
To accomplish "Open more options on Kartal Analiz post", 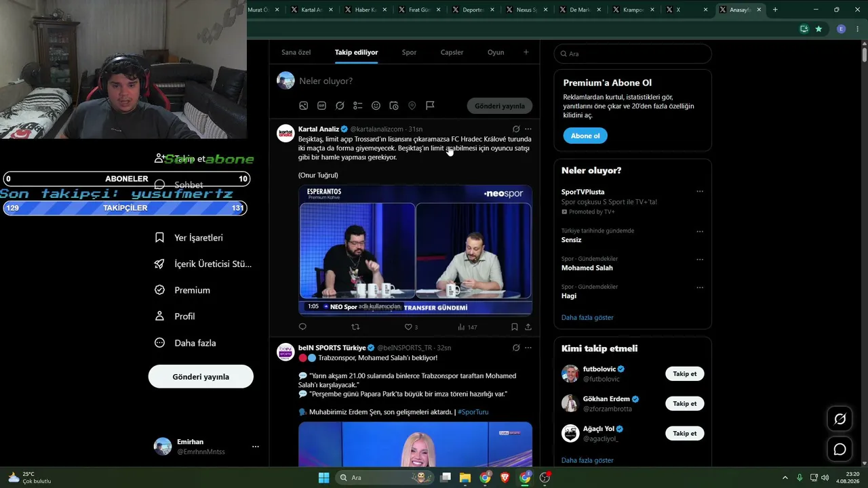I will [x=528, y=129].
